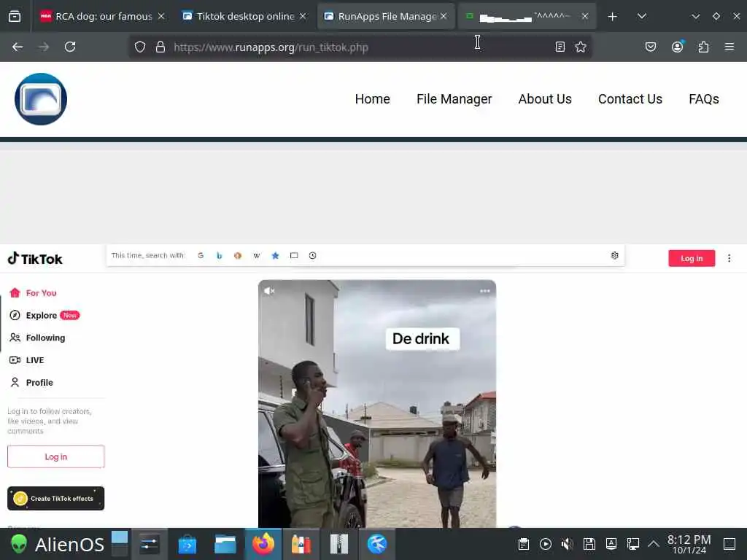Screen dimensions: 747x560
Task: Click the Firefox taskbar icon
Action: point(263,544)
